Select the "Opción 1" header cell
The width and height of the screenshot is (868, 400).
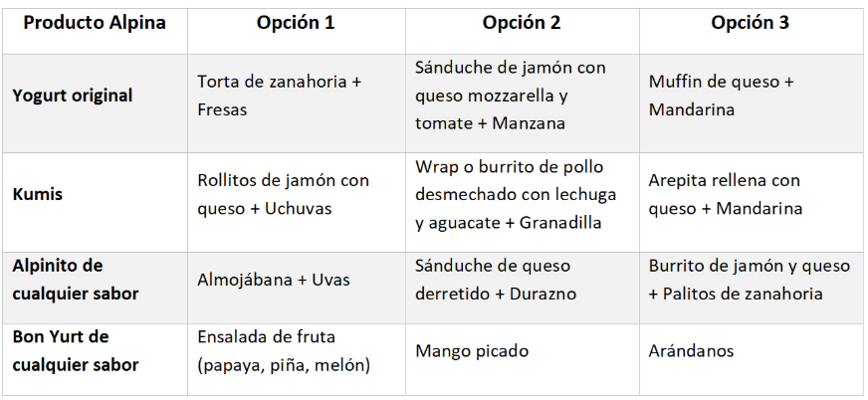pos(296,23)
